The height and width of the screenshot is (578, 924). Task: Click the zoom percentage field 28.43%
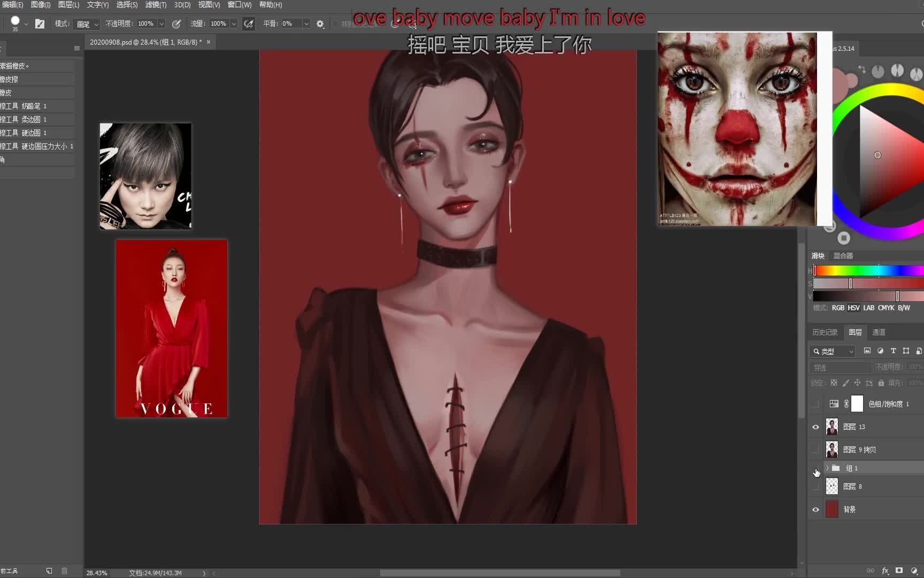point(97,573)
